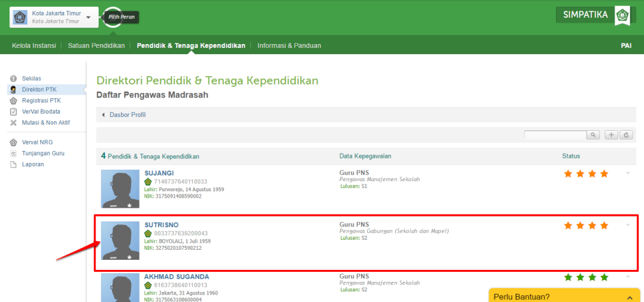Screen dimensions: 644x302
Task: Click the emblem icon beside 6163738640110013
Action: click(x=148, y=285)
